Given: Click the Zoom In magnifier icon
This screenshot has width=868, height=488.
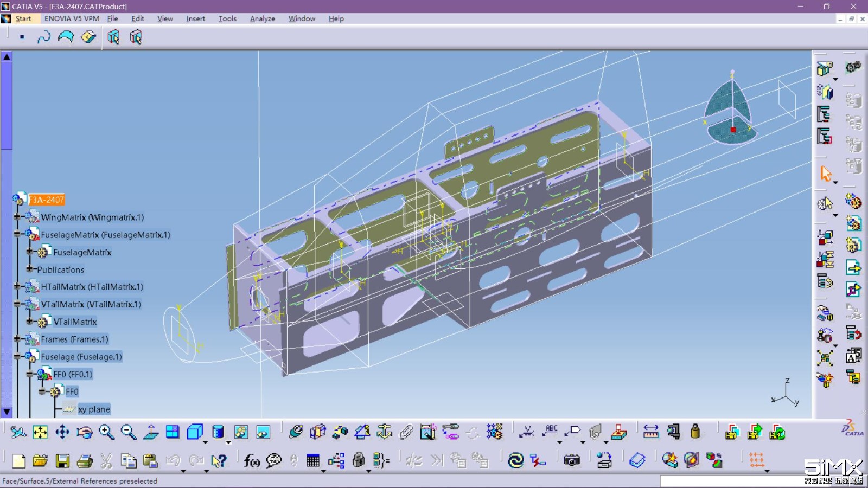Looking at the screenshot, I should click(x=106, y=432).
